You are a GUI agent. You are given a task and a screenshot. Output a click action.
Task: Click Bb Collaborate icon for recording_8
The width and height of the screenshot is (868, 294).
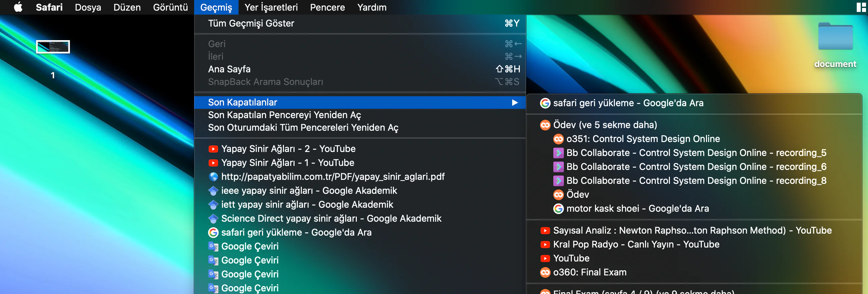[x=558, y=181]
